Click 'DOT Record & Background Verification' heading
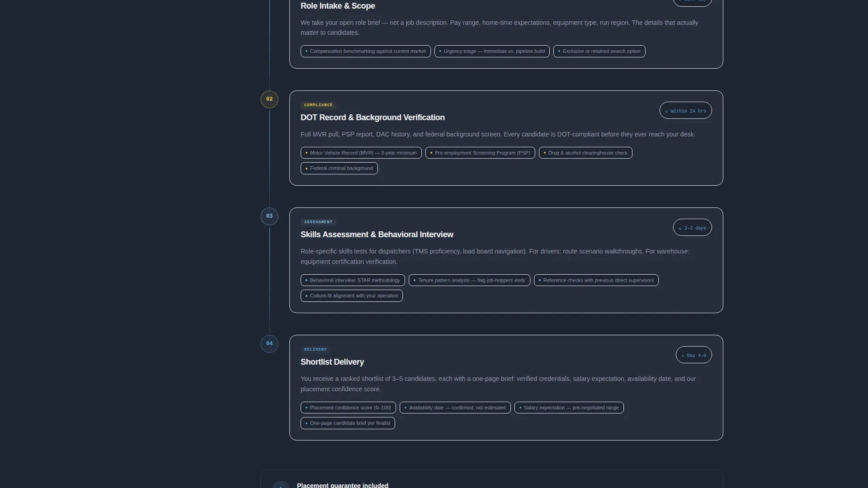 373,117
